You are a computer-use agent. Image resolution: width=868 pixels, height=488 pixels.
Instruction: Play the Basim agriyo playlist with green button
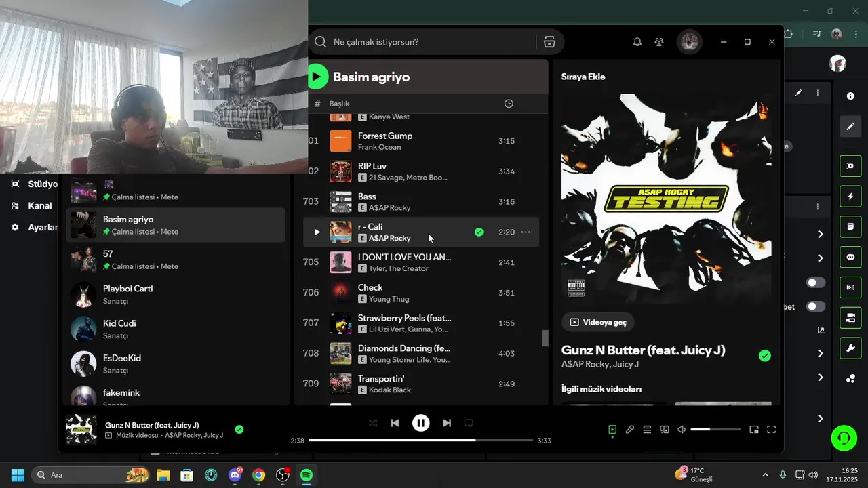tap(317, 77)
